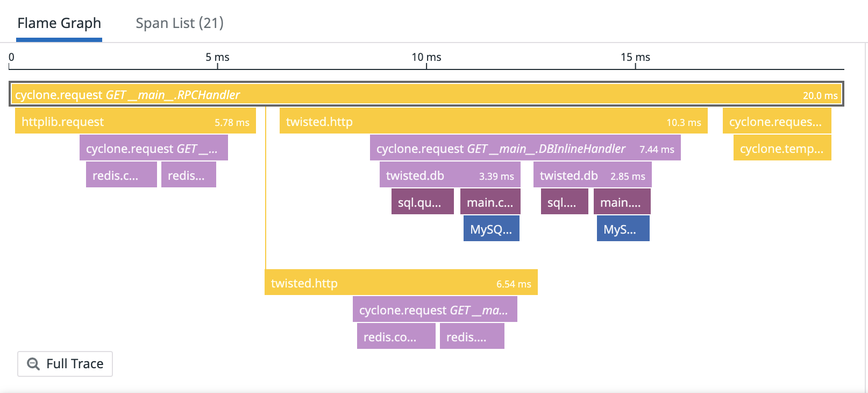Screen dimensions: 868x393
Task: Open the Span List (21) tab
Action: [x=179, y=23]
